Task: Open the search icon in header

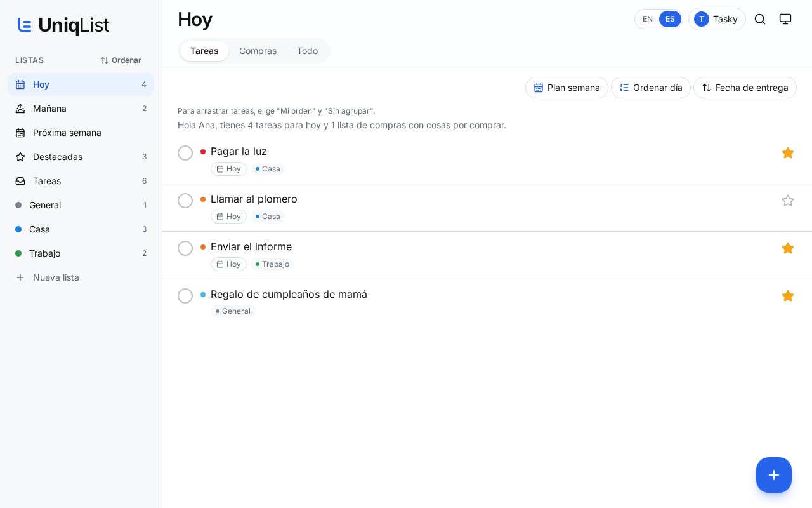Action: (760, 19)
